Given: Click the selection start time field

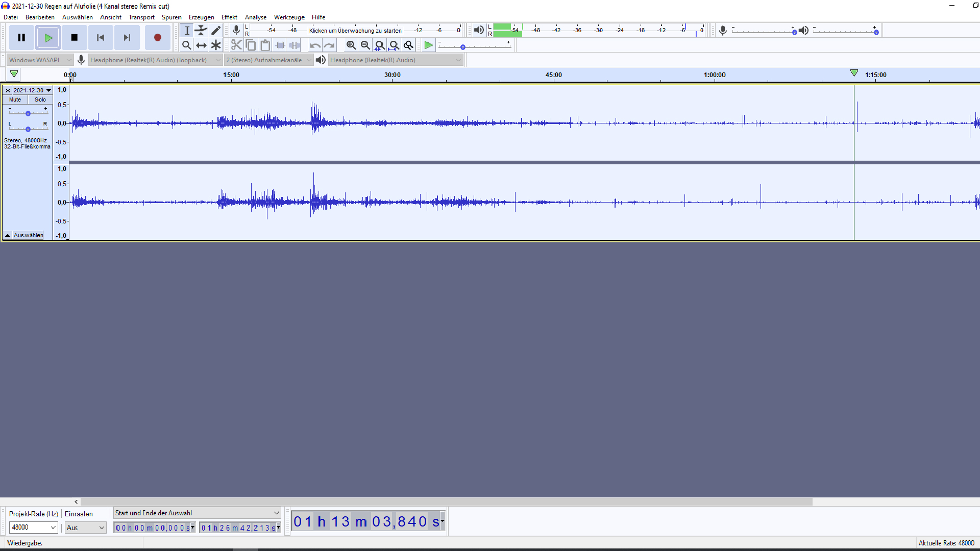Looking at the screenshot, I should 152,528.
